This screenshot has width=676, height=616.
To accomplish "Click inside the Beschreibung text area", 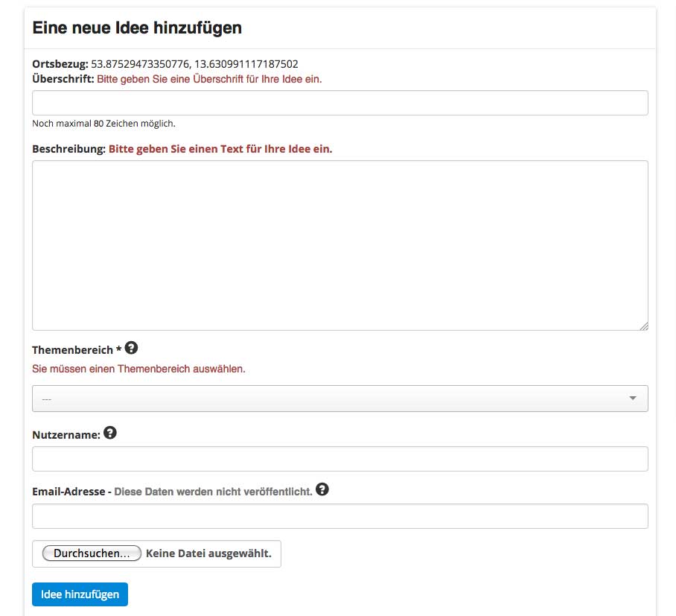I will pyautogui.click(x=339, y=245).
